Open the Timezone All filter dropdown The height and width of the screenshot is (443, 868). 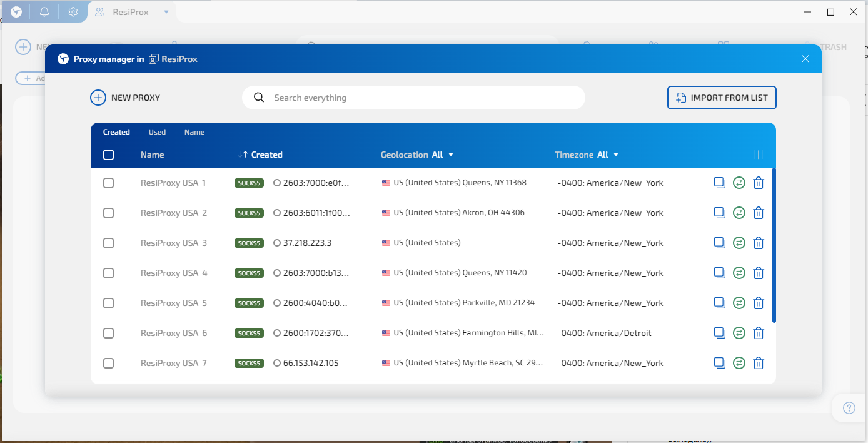[x=608, y=155]
